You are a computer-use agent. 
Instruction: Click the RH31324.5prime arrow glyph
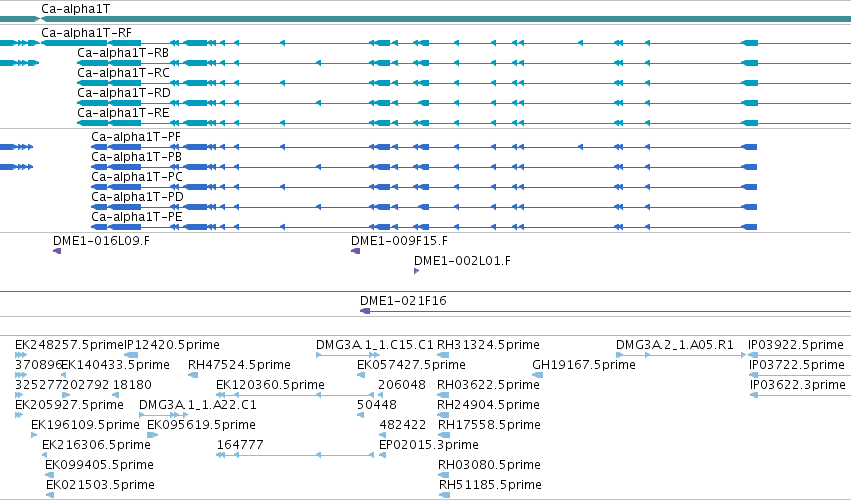(443, 355)
